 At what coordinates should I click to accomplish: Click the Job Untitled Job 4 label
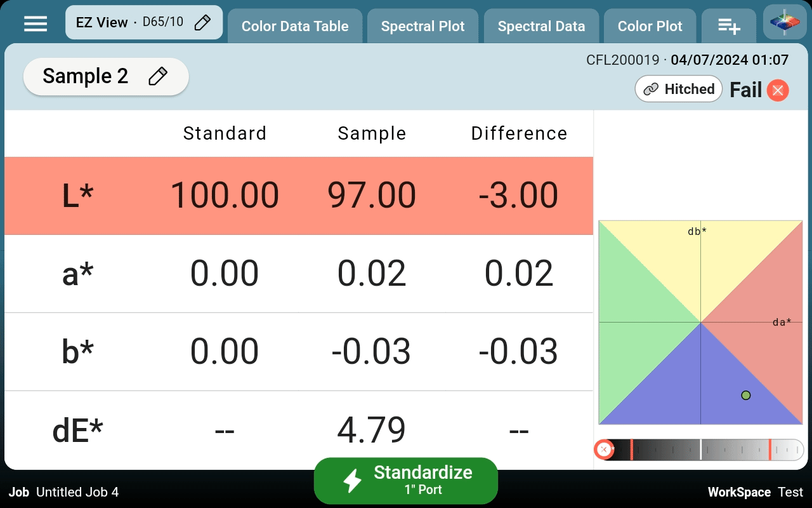pos(63,492)
